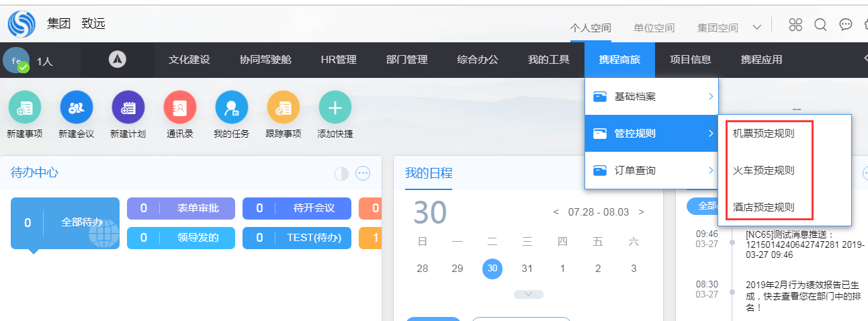This screenshot has height=321, width=868.
Task: Click the 添加快捷 plus icon
Action: 335,107
